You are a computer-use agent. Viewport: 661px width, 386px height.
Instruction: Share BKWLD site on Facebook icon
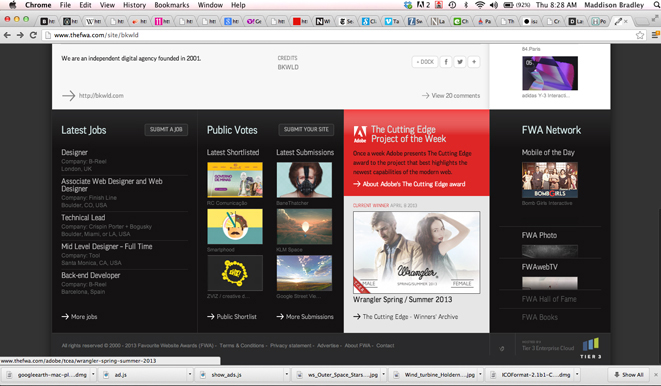446,62
